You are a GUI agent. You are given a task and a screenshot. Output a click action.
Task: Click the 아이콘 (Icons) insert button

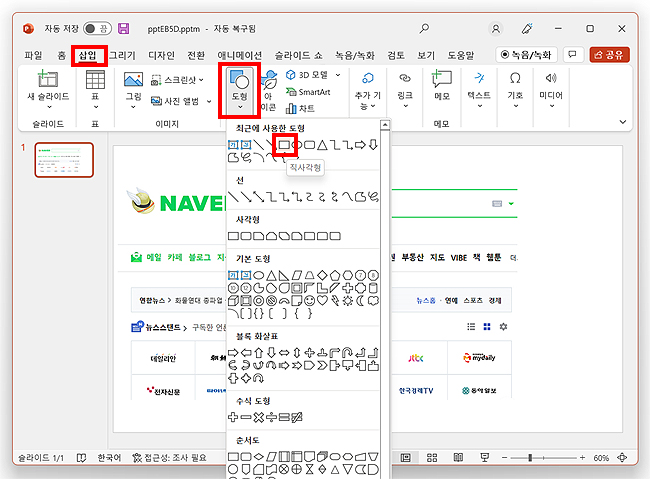click(269, 91)
